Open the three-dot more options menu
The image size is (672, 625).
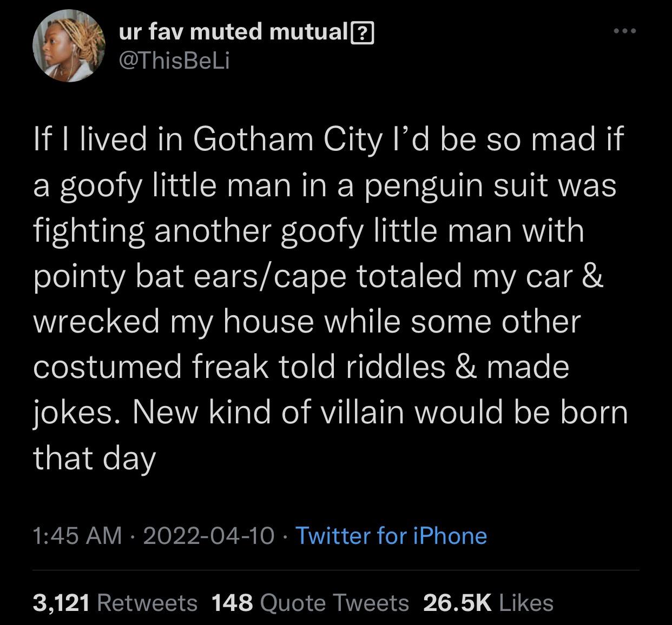[x=625, y=31]
